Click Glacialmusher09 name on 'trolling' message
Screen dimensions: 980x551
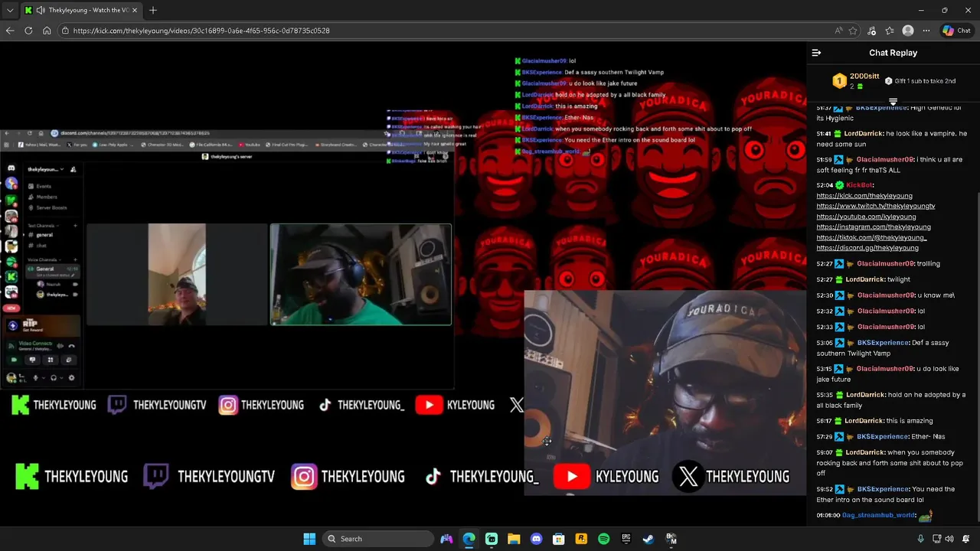click(x=886, y=263)
